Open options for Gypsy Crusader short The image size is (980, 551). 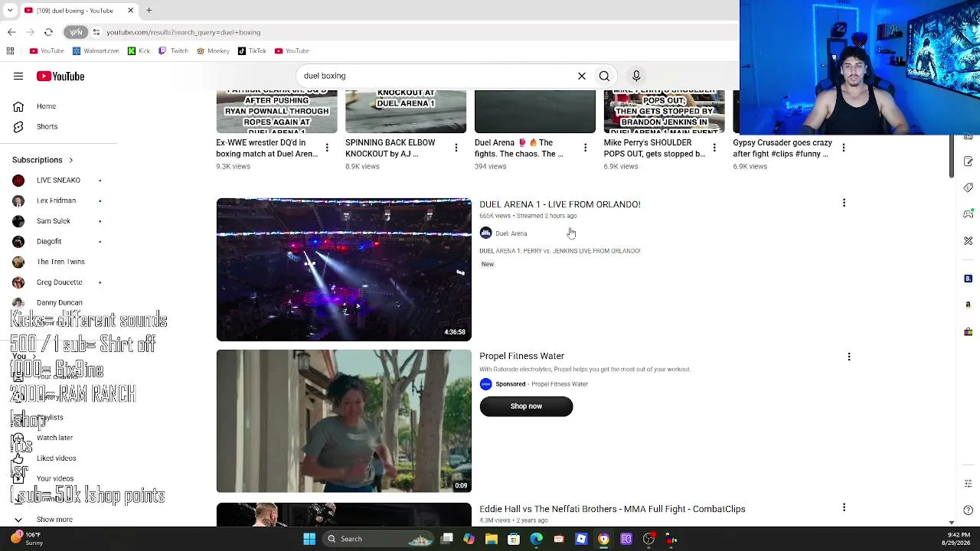click(x=844, y=148)
